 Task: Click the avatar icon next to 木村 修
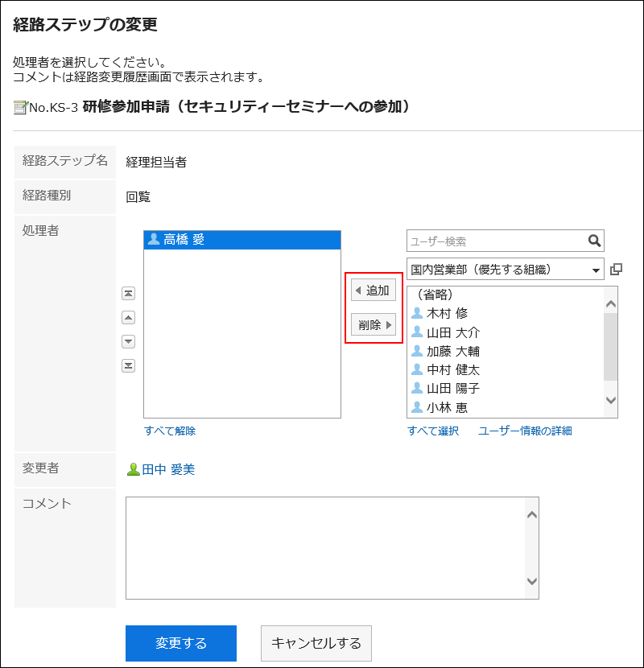tap(417, 313)
